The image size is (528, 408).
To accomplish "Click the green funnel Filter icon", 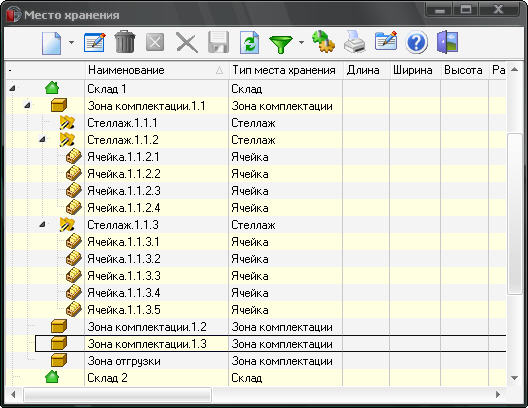I will pos(281,44).
